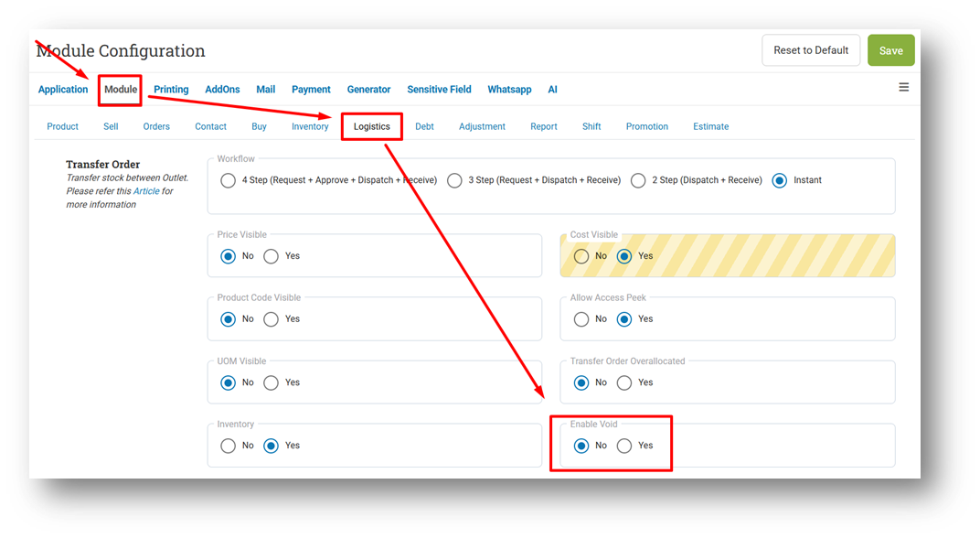This screenshot has width=980, height=538.
Task: Set Inventory option to No
Action: tap(229, 446)
